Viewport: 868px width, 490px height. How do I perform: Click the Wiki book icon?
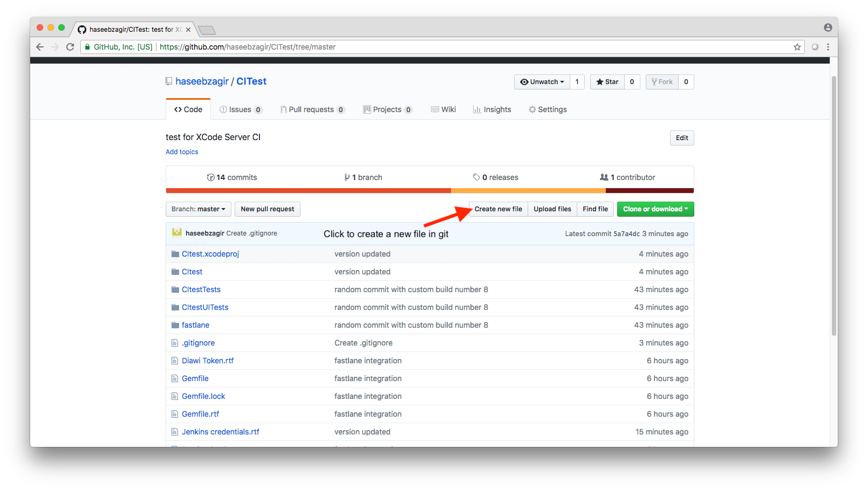(434, 109)
